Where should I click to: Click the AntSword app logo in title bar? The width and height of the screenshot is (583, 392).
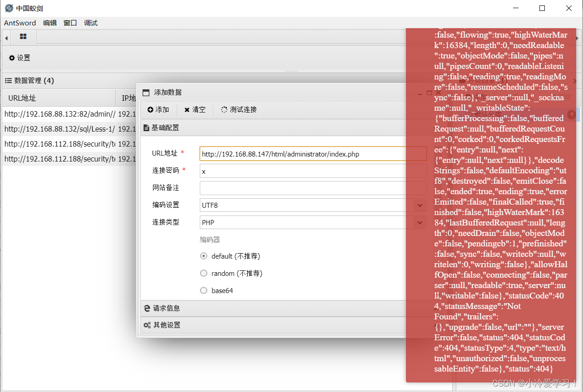coord(9,8)
